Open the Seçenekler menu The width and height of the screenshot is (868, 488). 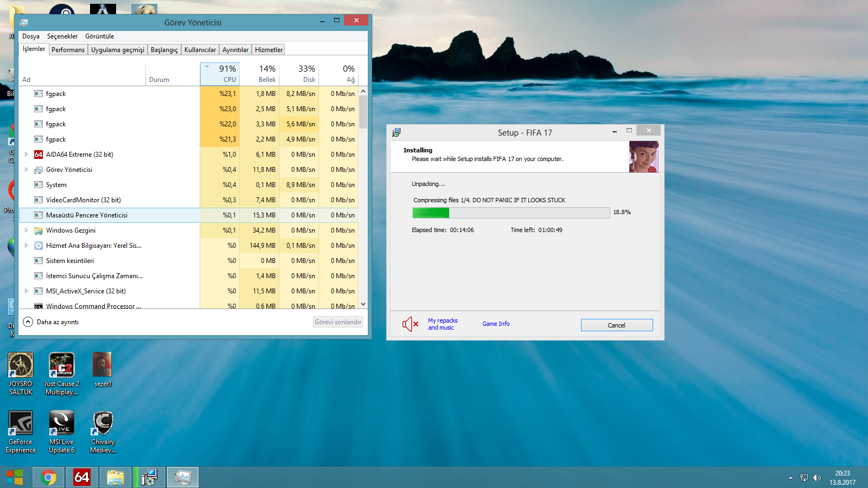point(62,36)
